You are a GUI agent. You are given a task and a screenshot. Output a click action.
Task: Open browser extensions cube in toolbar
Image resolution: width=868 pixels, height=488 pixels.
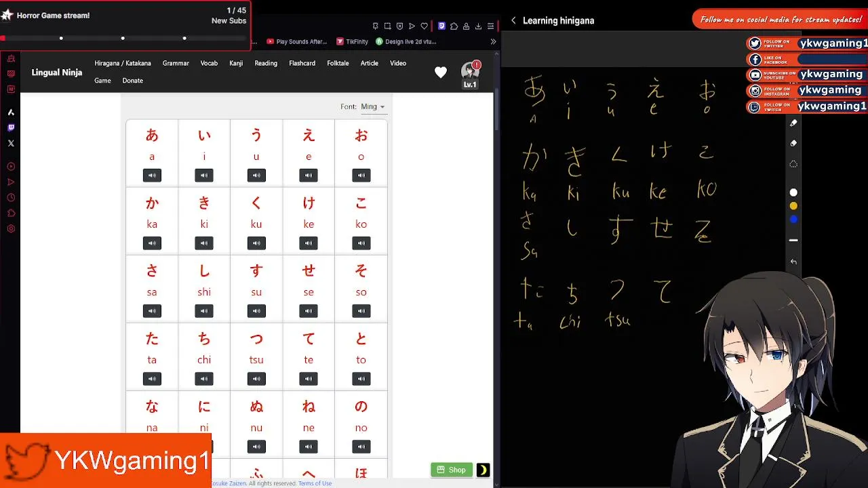click(x=454, y=26)
